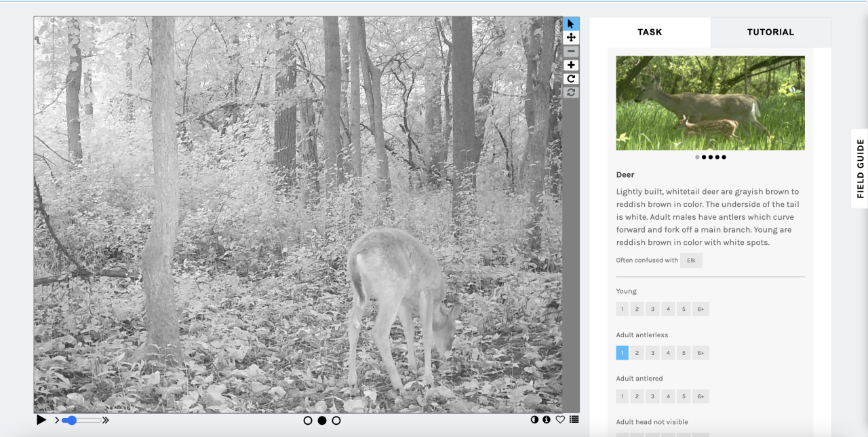Switch to the TASK tab

[x=650, y=32]
